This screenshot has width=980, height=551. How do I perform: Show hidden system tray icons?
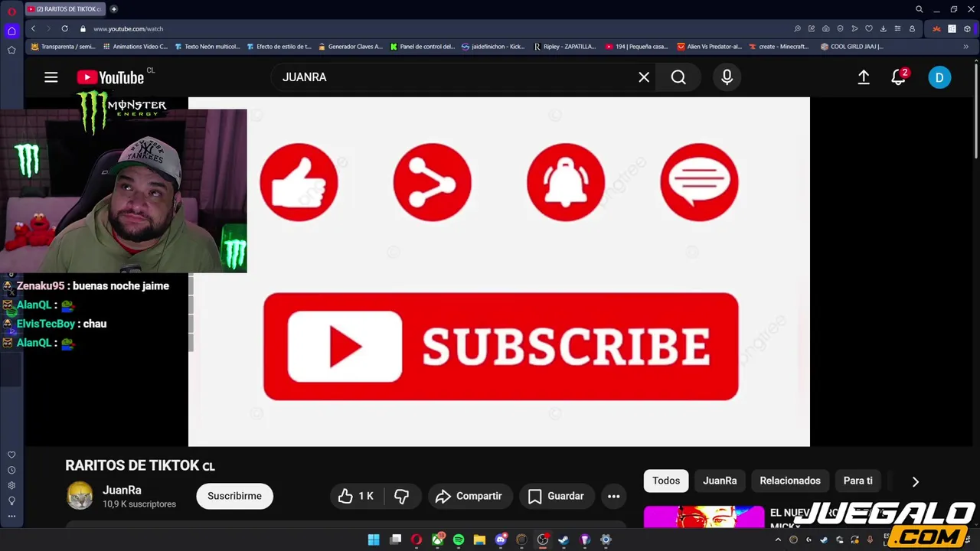coord(778,540)
